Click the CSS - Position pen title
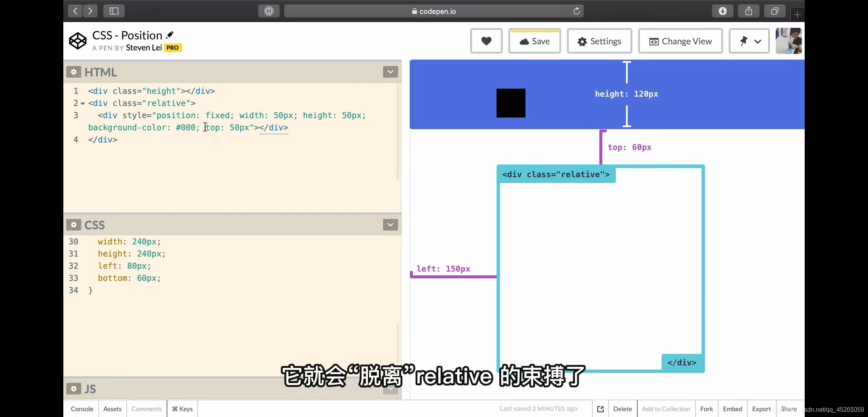868x417 pixels. [127, 35]
